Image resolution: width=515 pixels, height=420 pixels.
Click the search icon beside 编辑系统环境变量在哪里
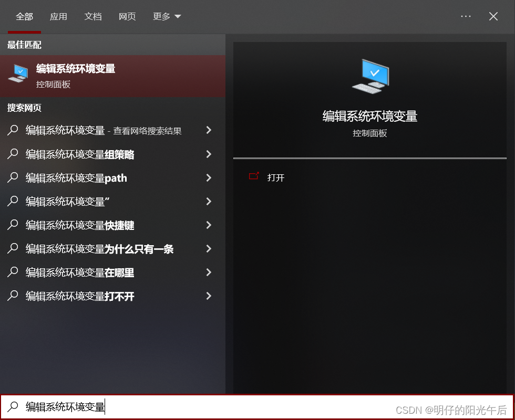(12, 272)
